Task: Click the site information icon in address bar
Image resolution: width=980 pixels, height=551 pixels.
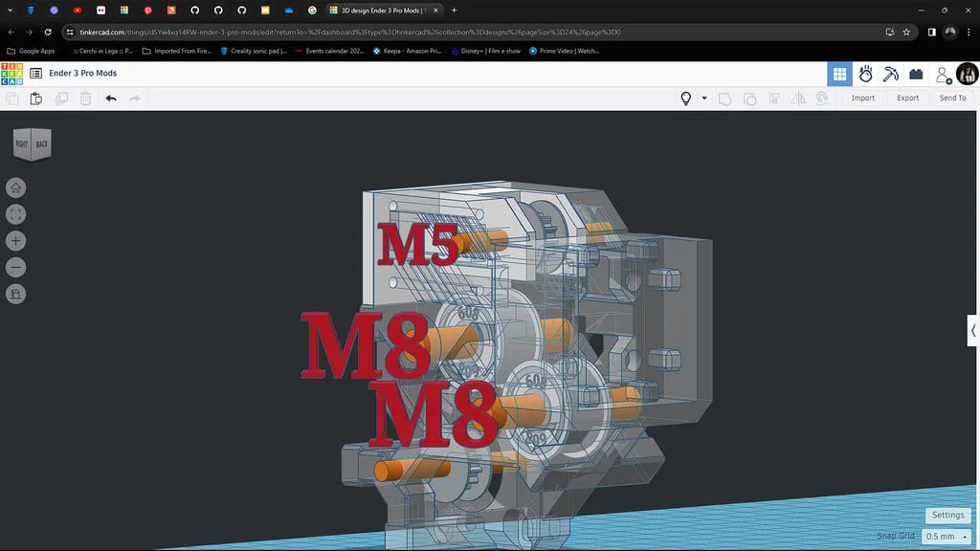Action: [70, 32]
